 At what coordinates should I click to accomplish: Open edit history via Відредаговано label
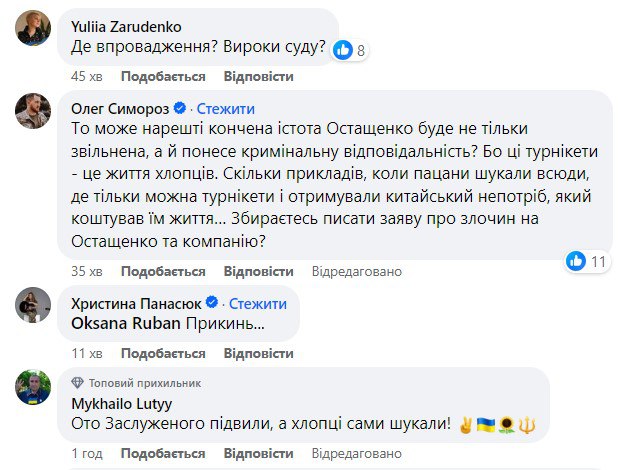pos(356,271)
